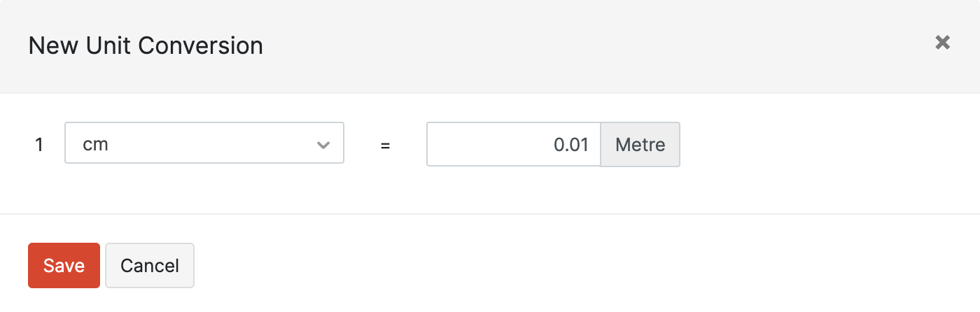This screenshot has width=980, height=312.
Task: Click the quantity label 1 before cm
Action: (x=39, y=145)
